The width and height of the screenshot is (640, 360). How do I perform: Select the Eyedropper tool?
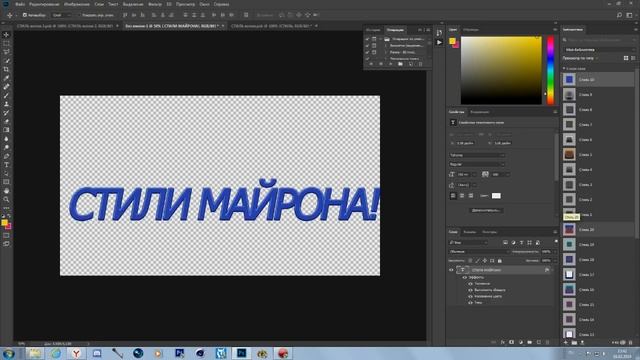(6, 78)
